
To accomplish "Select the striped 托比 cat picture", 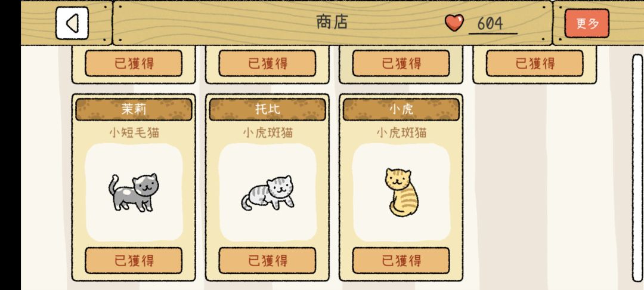I will pos(268,193).
